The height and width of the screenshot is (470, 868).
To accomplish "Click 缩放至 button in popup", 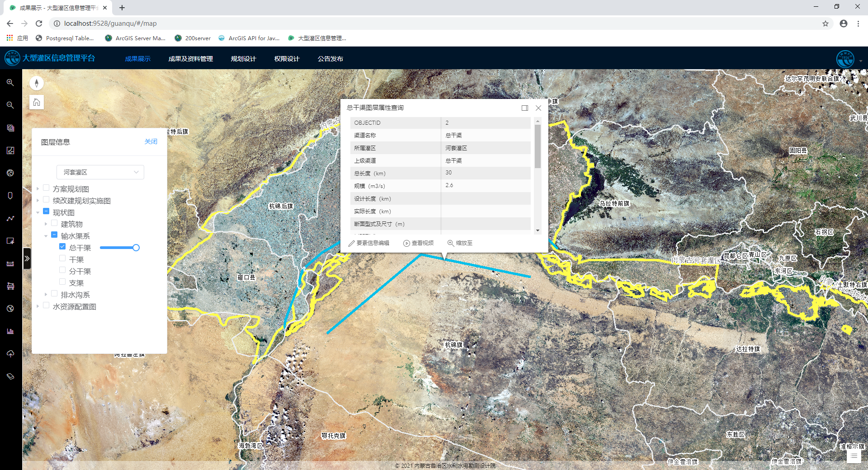I will tap(460, 243).
